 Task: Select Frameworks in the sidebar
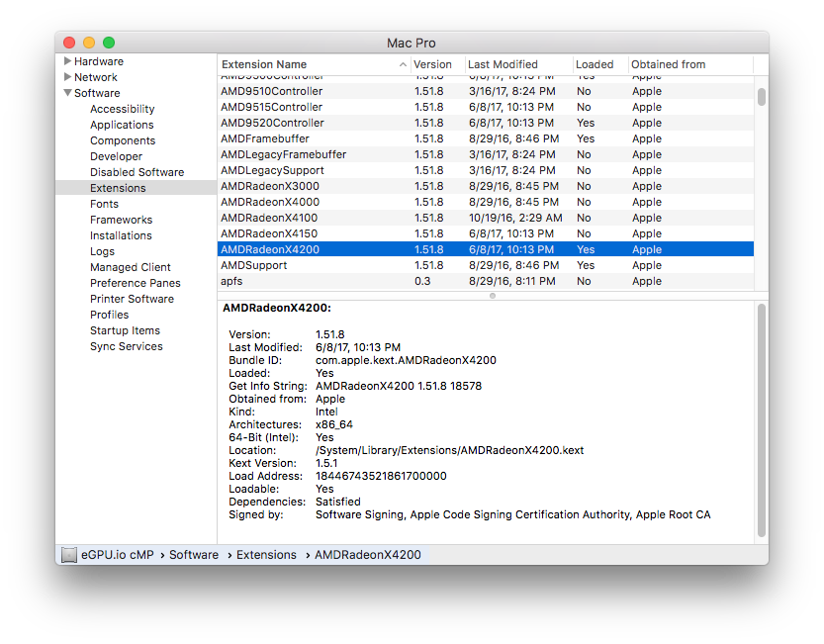(x=121, y=220)
